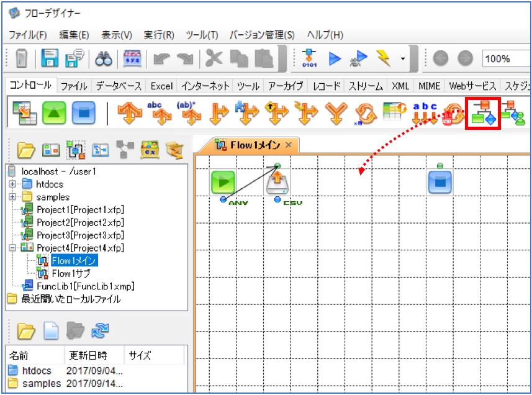Expand the htdocs folder tree node

[12, 184]
